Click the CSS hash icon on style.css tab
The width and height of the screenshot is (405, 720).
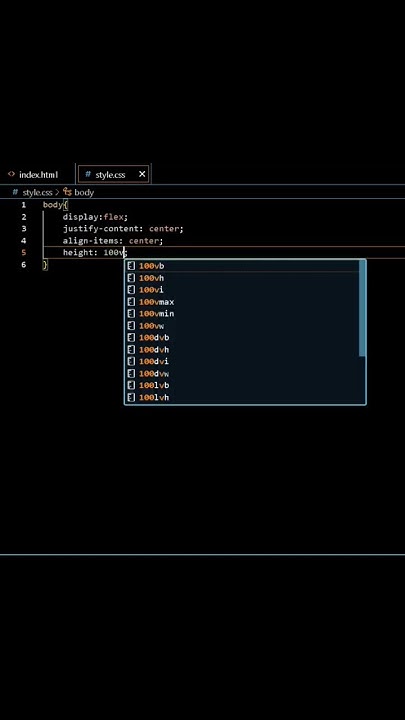pos(88,174)
